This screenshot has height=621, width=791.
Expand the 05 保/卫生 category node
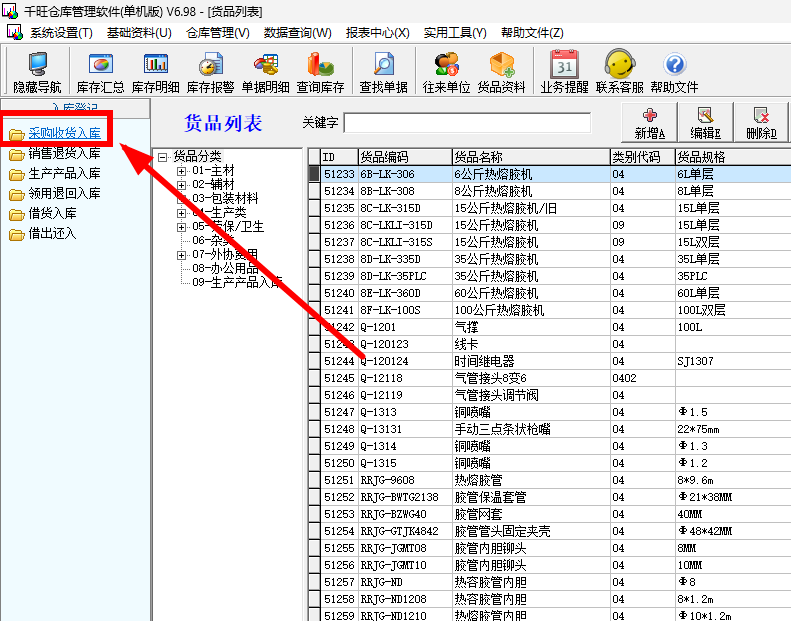[x=181, y=227]
